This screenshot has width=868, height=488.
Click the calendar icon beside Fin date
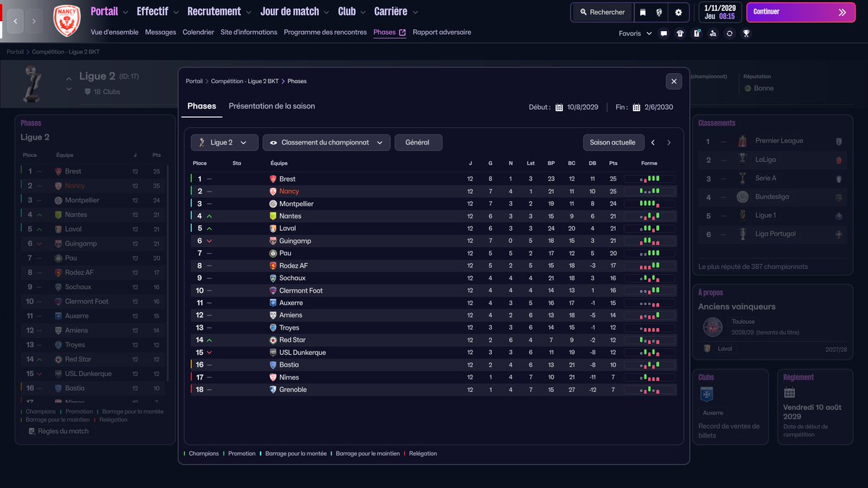coord(637,107)
